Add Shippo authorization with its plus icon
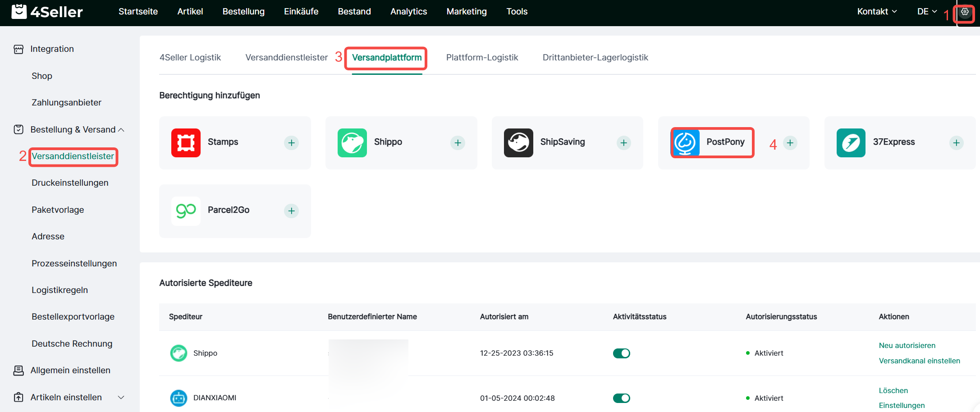980x412 pixels. pos(458,143)
